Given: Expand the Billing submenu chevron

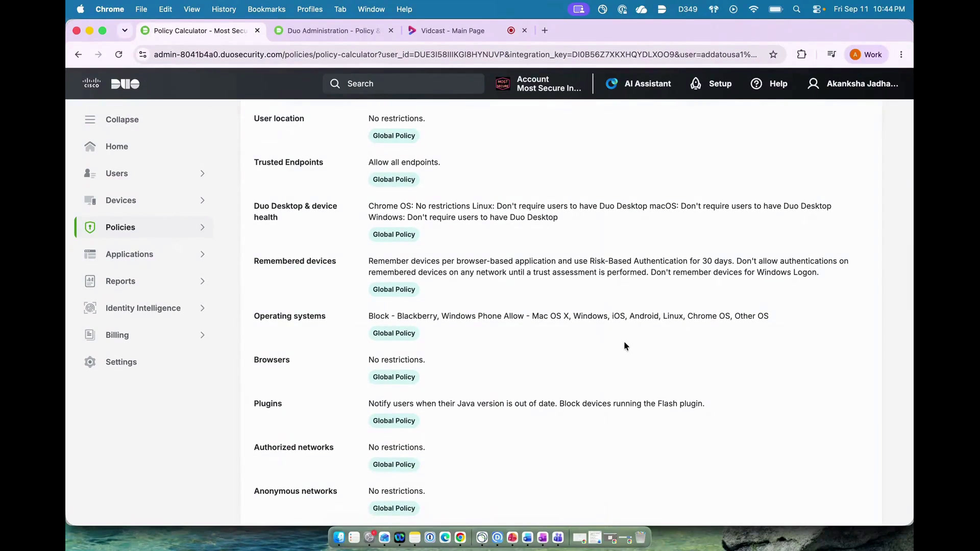Looking at the screenshot, I should [203, 335].
